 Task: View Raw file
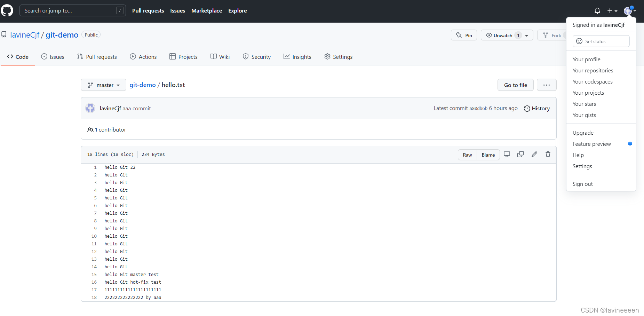pyautogui.click(x=467, y=155)
